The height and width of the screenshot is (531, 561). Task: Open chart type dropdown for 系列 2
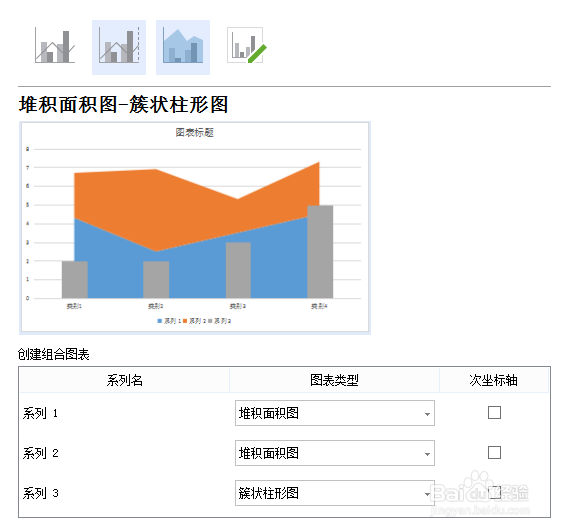[x=335, y=453]
